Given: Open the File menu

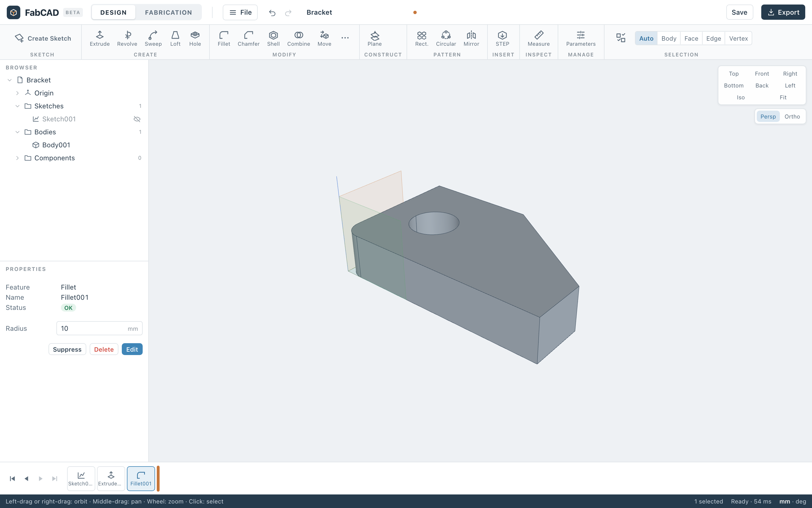Looking at the screenshot, I should click(x=240, y=12).
